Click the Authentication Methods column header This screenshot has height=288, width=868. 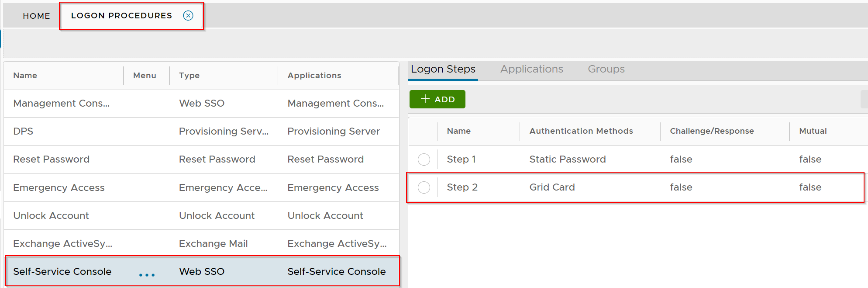(581, 131)
